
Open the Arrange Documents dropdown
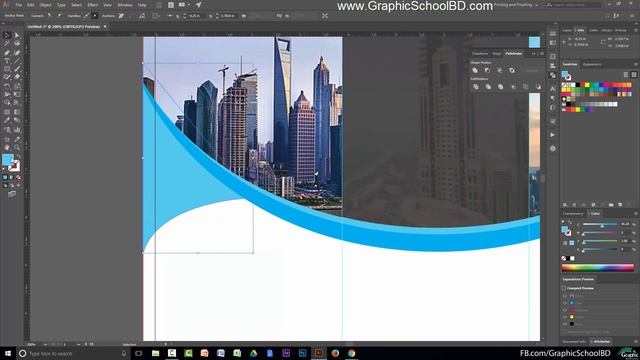[x=183, y=5]
